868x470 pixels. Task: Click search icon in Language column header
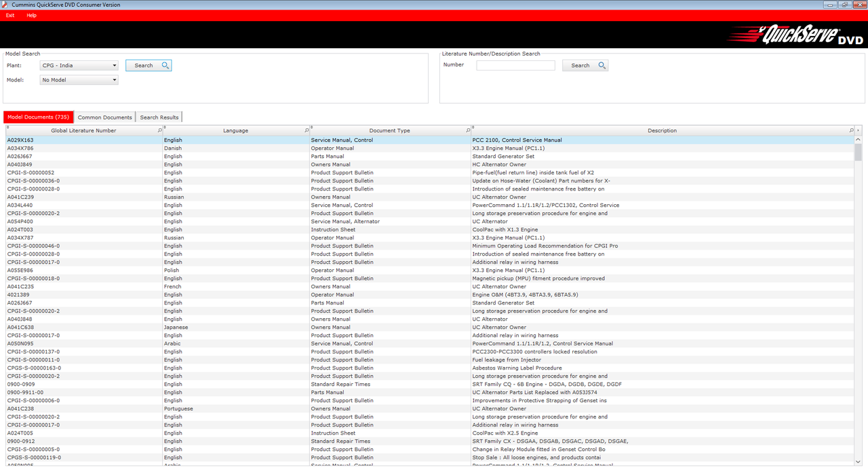(306, 130)
